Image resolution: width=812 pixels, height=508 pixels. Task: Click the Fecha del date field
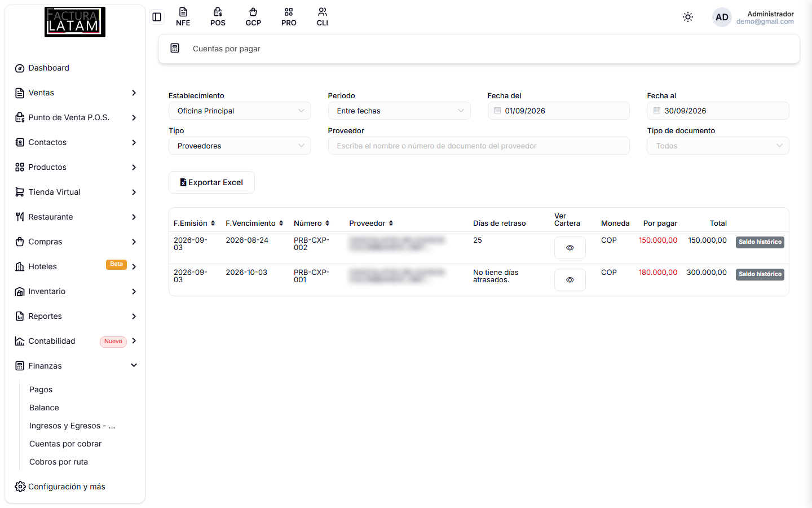click(558, 111)
